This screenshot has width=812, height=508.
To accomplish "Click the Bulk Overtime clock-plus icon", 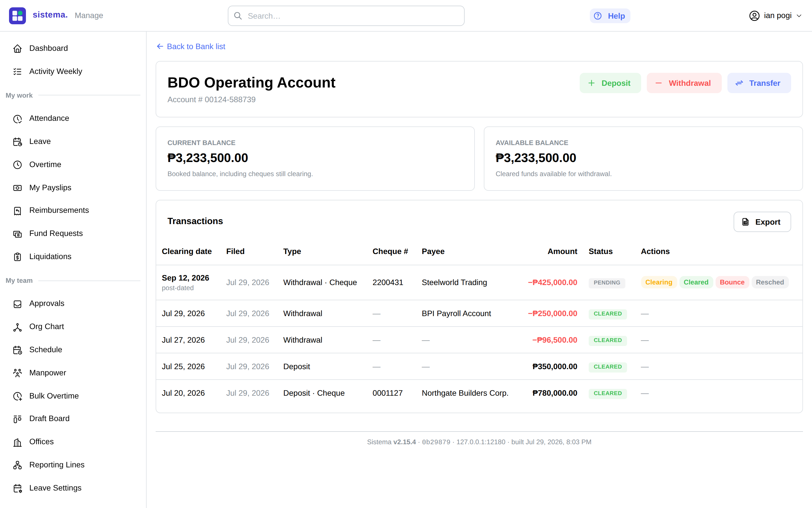I will pyautogui.click(x=17, y=396).
